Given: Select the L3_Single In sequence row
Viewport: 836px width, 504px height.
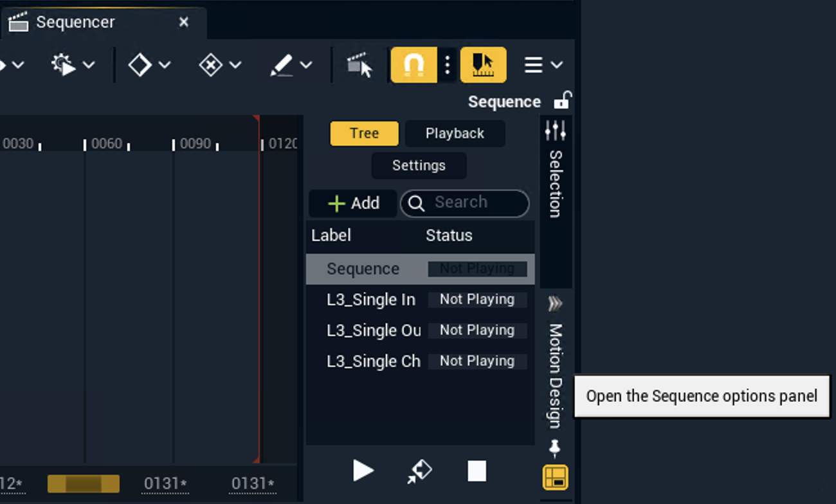Looking at the screenshot, I should [371, 300].
